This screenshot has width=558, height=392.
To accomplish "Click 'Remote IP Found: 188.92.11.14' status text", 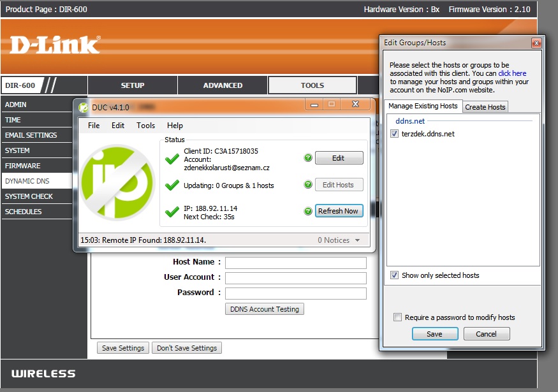I will coord(154,240).
